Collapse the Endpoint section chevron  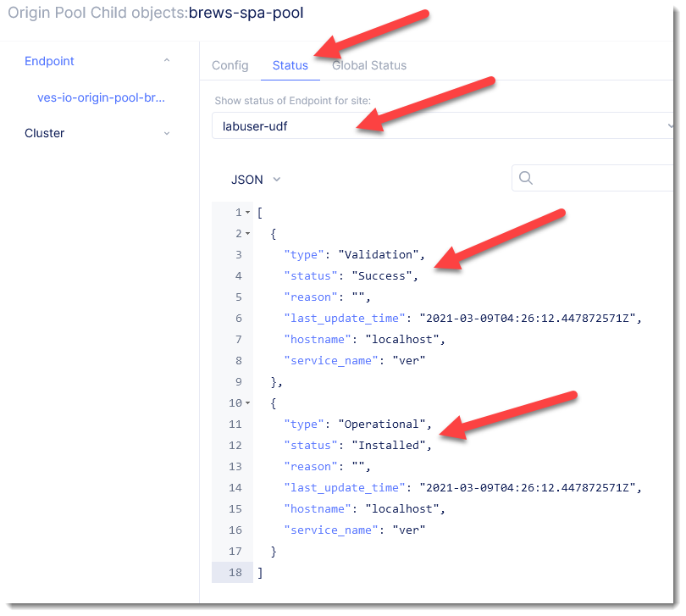click(x=167, y=61)
